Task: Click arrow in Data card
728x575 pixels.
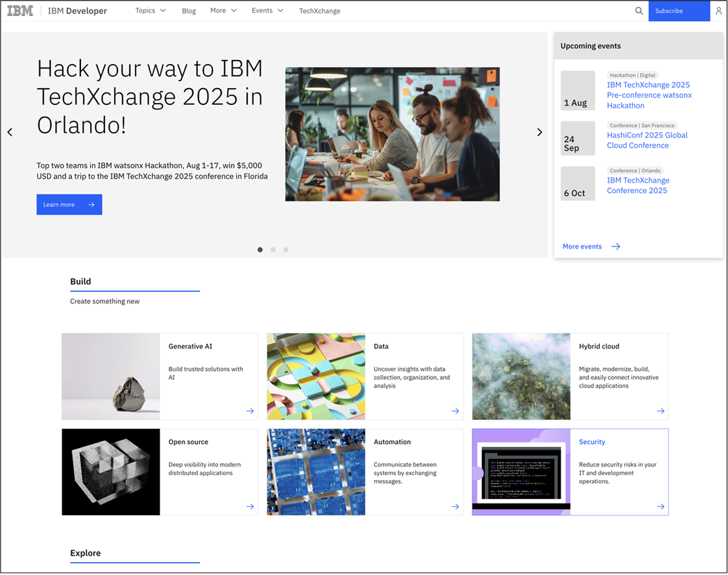Action: (455, 411)
